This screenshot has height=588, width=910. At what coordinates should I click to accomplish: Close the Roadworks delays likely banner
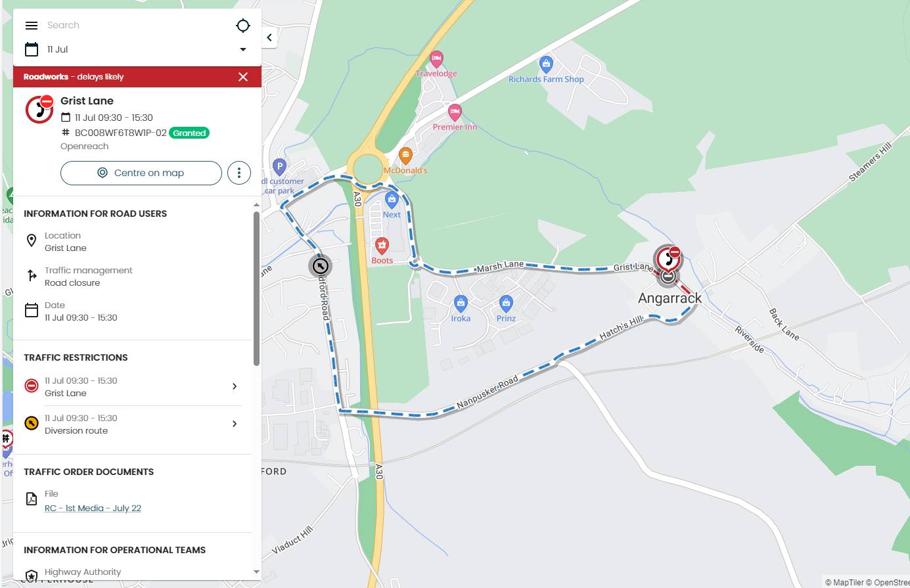pyautogui.click(x=243, y=77)
